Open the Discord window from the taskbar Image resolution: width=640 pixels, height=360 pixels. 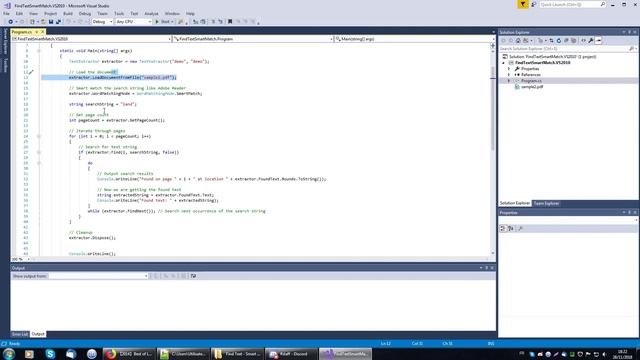click(x=291, y=354)
